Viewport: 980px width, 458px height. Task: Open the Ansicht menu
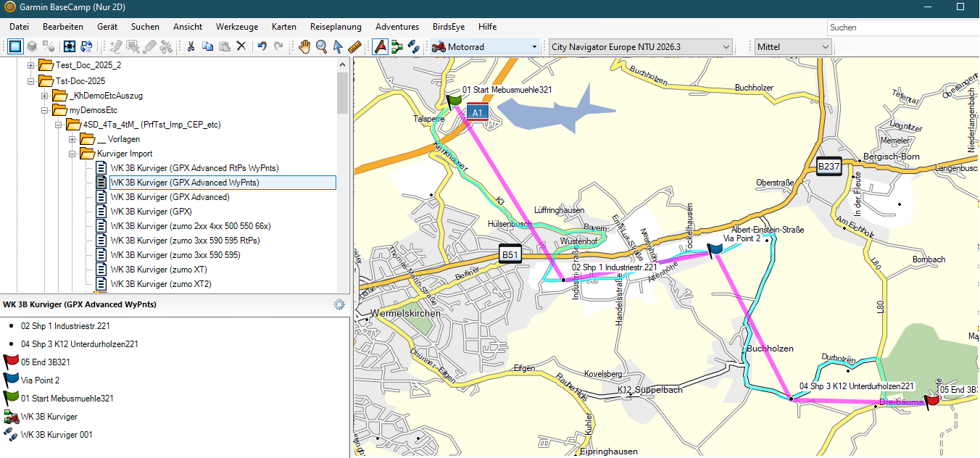(x=188, y=27)
